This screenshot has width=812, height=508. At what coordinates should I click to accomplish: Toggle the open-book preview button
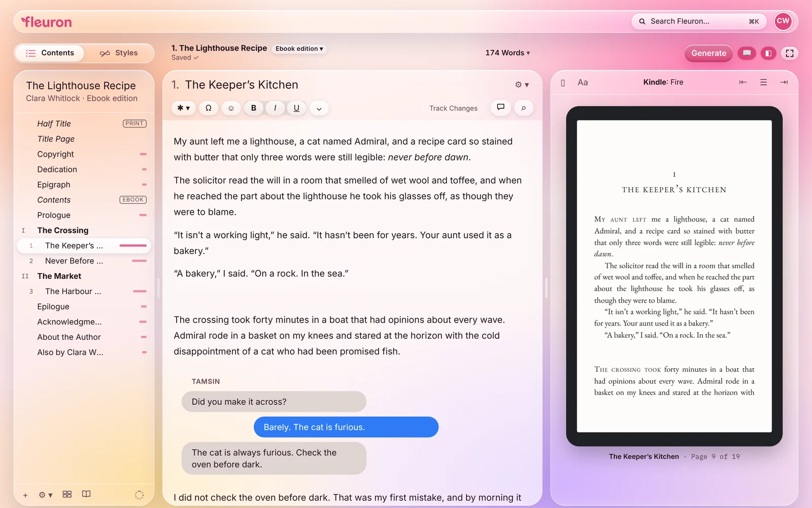747,53
